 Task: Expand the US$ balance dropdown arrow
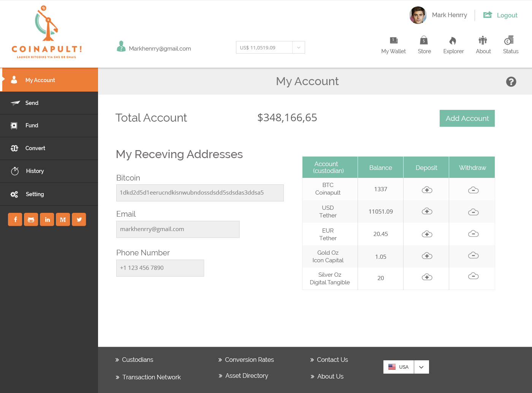(299, 48)
